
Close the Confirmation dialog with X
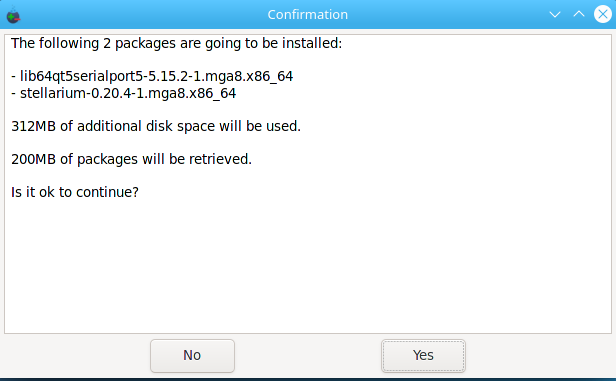603,14
